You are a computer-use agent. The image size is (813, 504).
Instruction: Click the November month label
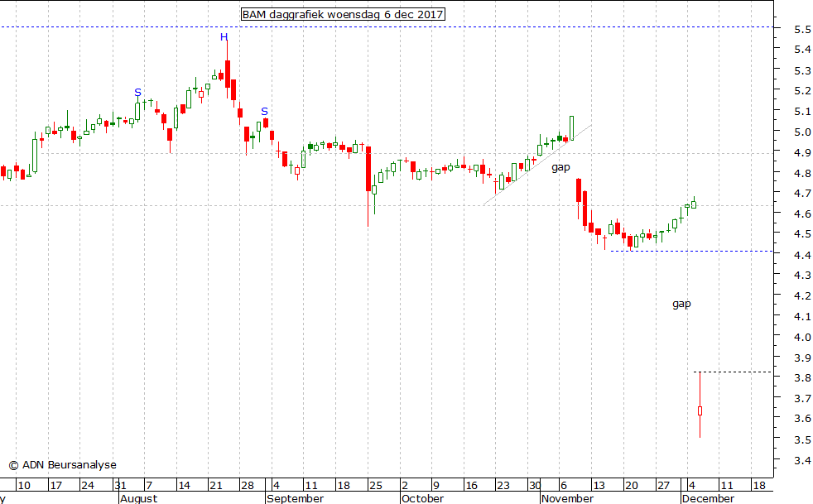(567, 498)
